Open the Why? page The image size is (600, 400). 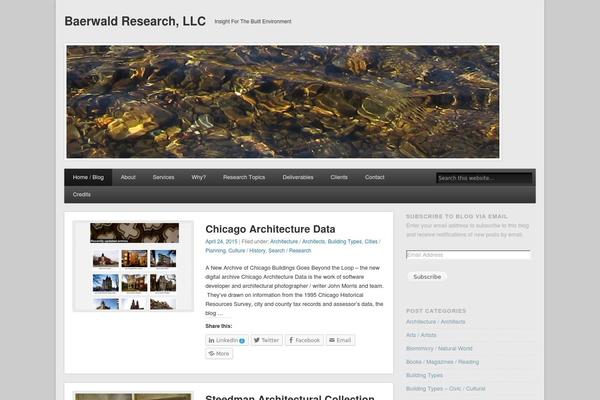tap(199, 177)
